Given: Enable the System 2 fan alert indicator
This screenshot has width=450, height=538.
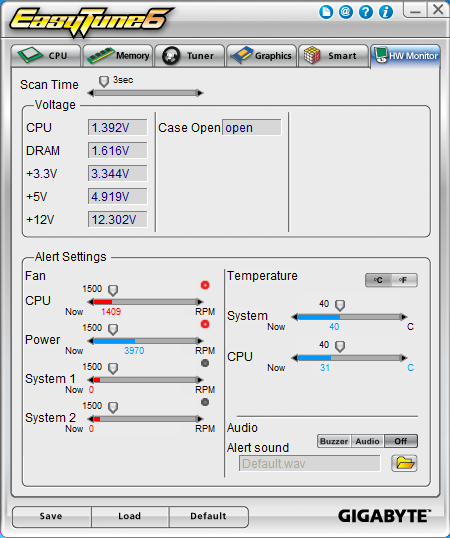Looking at the screenshot, I should coord(205,402).
